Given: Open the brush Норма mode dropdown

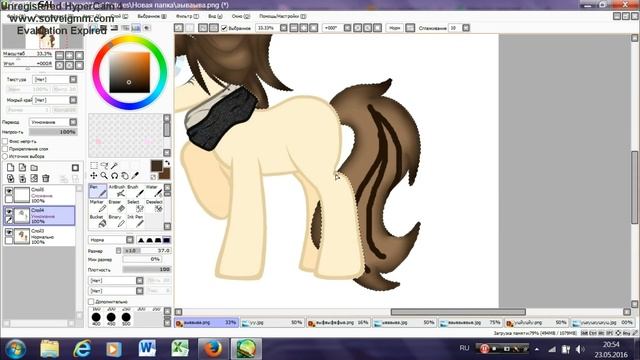Looking at the screenshot, I should tap(130, 240).
